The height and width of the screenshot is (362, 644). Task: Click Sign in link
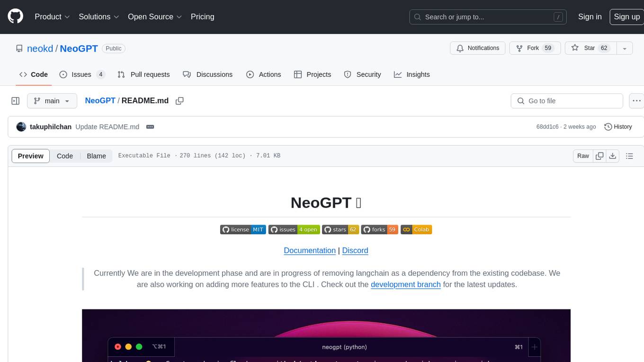(x=590, y=17)
